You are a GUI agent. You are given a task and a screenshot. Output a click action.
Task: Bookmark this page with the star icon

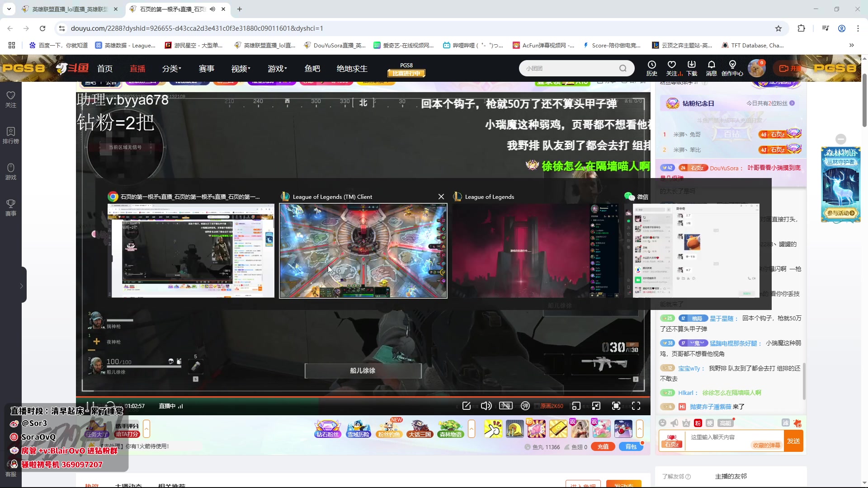point(778,28)
